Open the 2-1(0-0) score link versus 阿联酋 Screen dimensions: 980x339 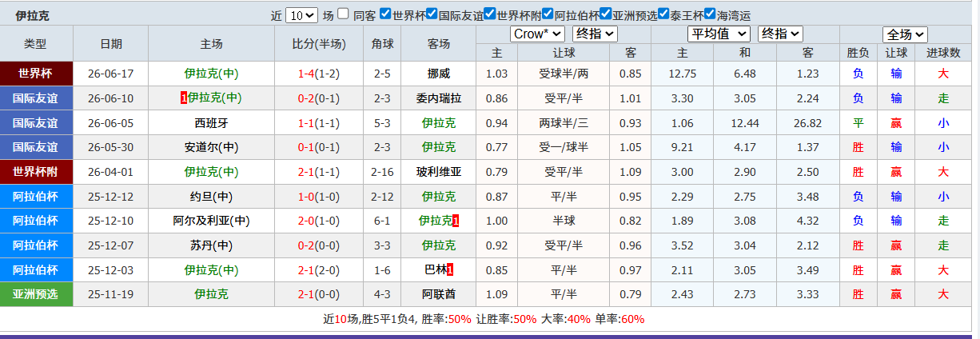(318, 294)
